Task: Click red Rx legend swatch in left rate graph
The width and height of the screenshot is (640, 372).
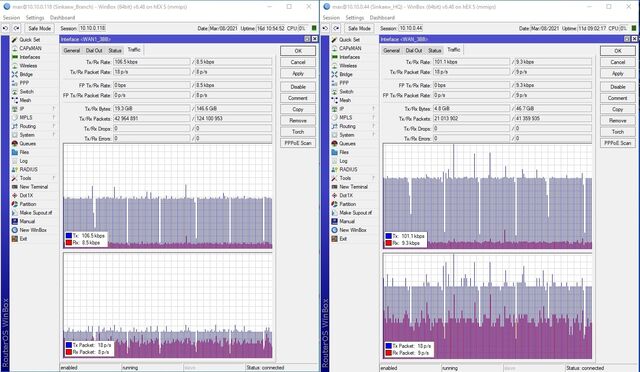Action: point(69,243)
